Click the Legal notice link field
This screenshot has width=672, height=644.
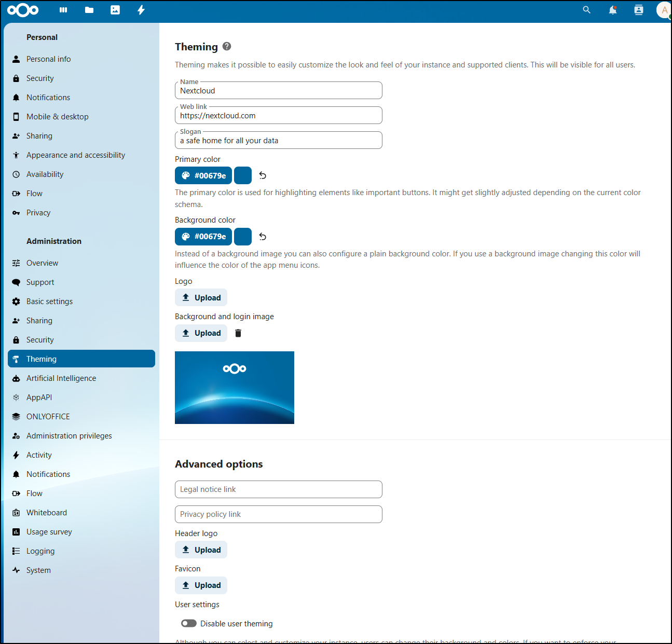tap(279, 489)
